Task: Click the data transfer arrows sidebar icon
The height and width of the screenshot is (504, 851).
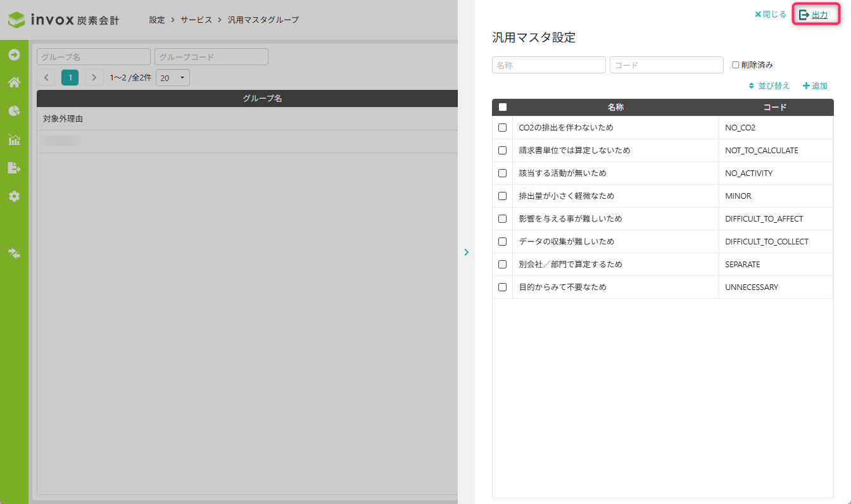Action: (14, 253)
